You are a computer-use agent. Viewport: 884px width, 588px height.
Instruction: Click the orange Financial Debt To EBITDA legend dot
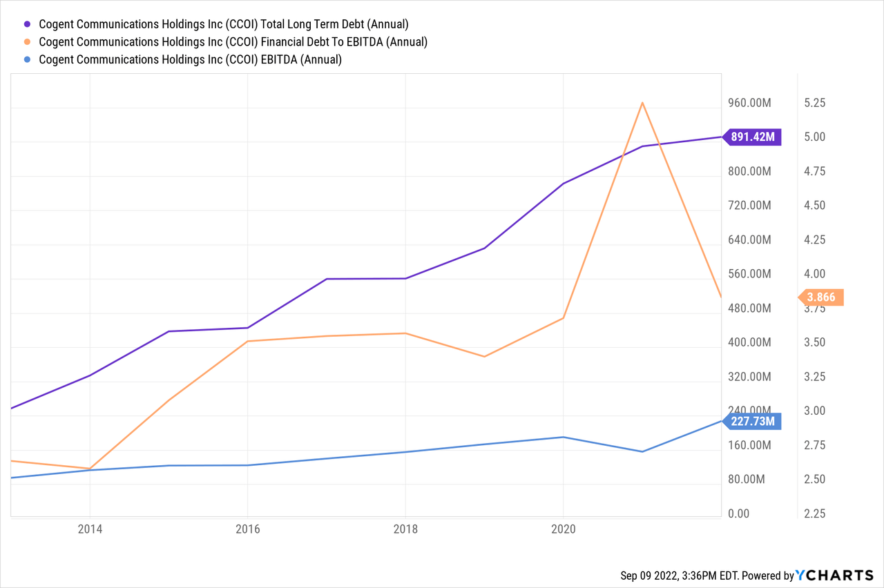tap(27, 42)
